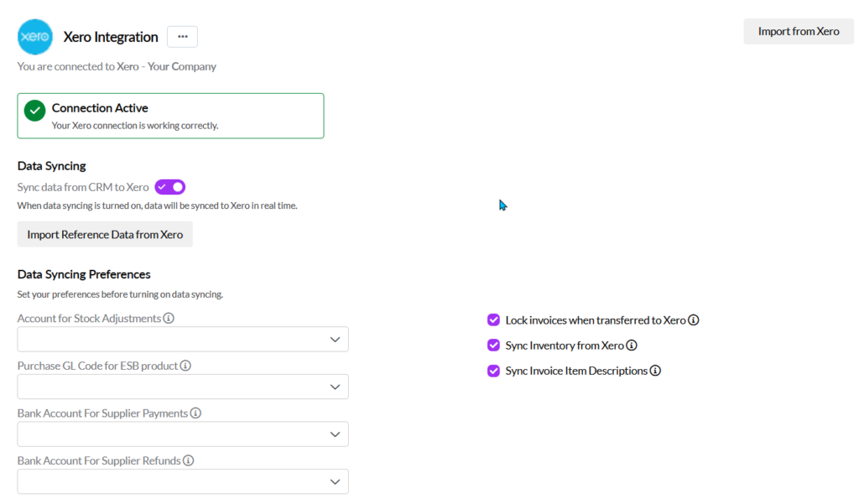Click the Xero Integration heading

coord(111,37)
